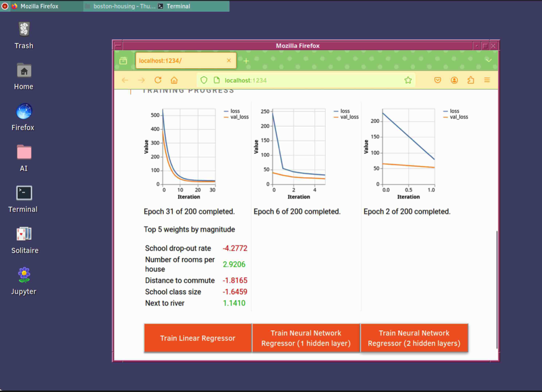Click Train Neural Network Regressor (1 hidden layer)
This screenshot has height=392, width=542.
tap(306, 338)
